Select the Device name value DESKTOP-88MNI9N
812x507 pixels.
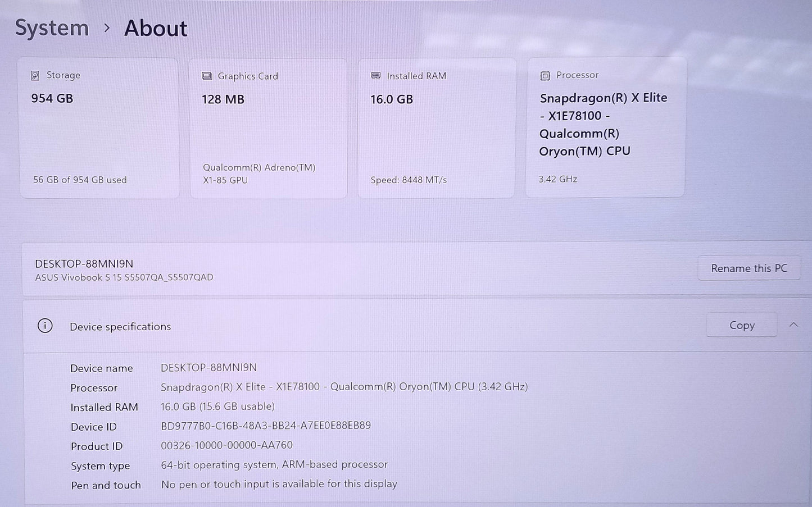[209, 367]
